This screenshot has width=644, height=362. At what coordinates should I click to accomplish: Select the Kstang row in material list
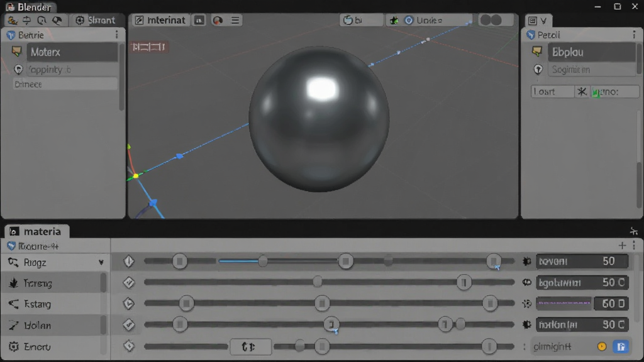point(53,304)
